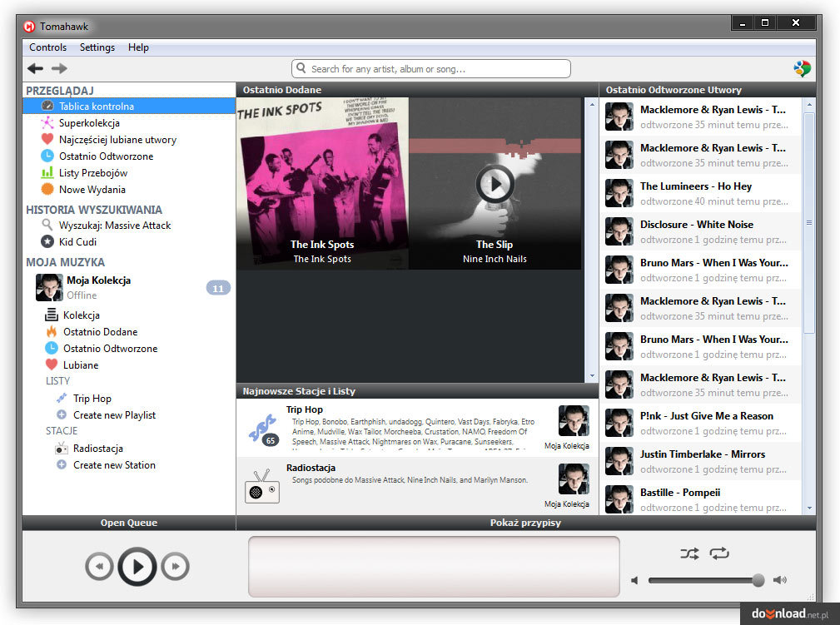Select Disclosure - White Noise track

pos(701,231)
